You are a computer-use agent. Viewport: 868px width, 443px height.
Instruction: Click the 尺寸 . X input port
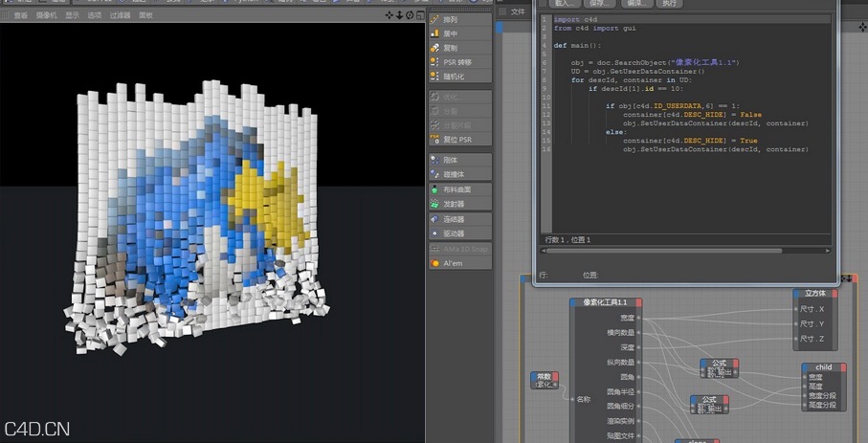(x=796, y=309)
